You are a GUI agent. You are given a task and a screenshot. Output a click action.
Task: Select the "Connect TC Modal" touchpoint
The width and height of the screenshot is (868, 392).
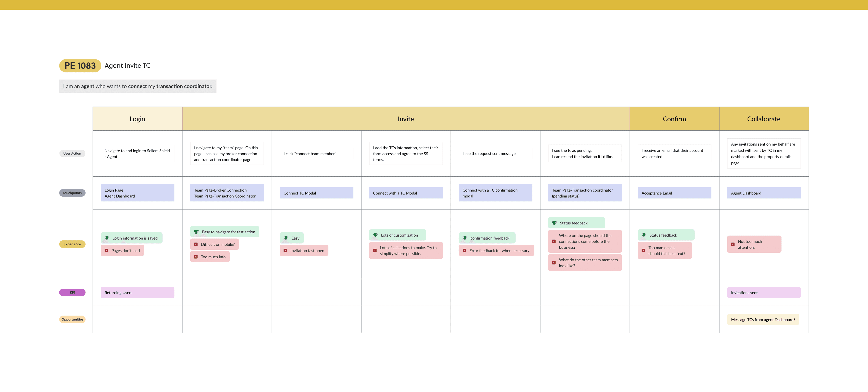point(316,193)
